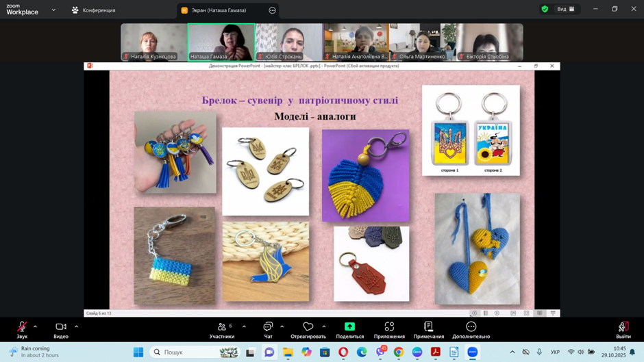The width and height of the screenshot is (644, 362).
Task: Switch the УКР keyboard language indicator
Action: click(555, 352)
